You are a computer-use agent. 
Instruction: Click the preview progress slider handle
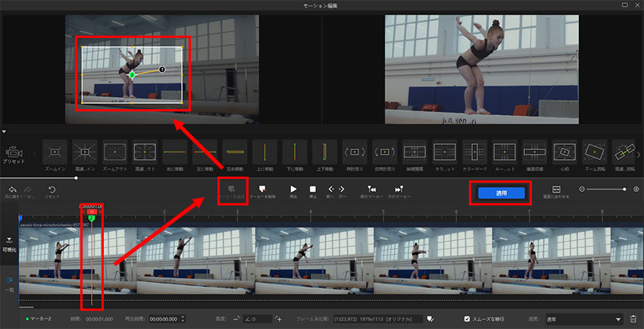click(77, 178)
